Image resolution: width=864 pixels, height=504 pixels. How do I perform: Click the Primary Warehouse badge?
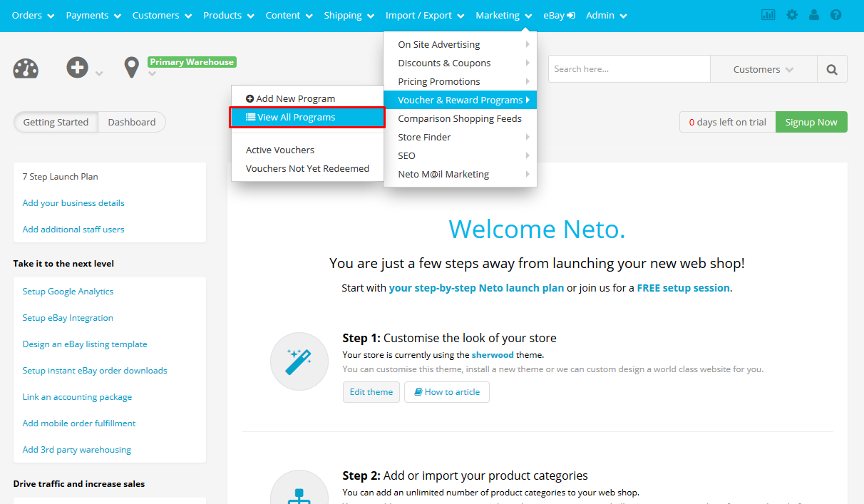tap(192, 62)
